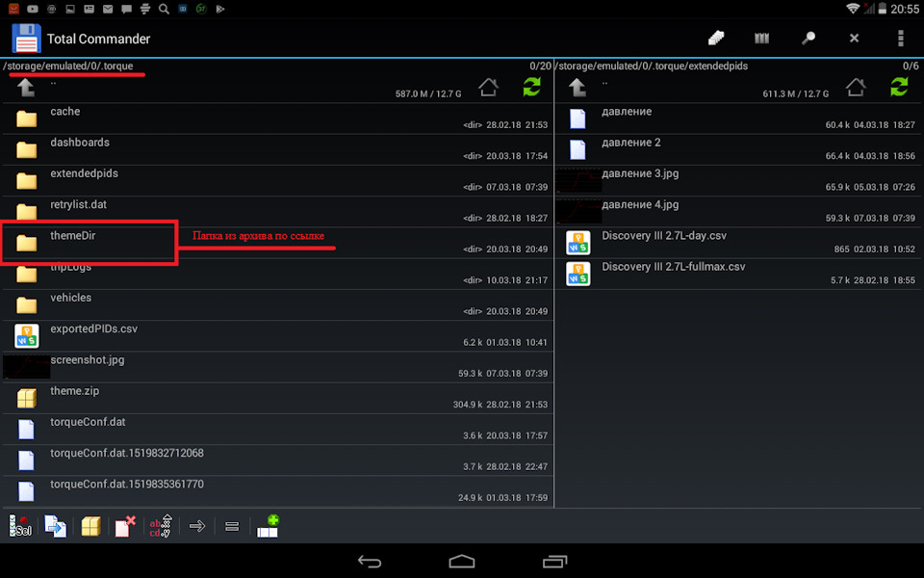Open давление 4.jpg image
The height and width of the screenshot is (578, 924).
[x=739, y=212]
